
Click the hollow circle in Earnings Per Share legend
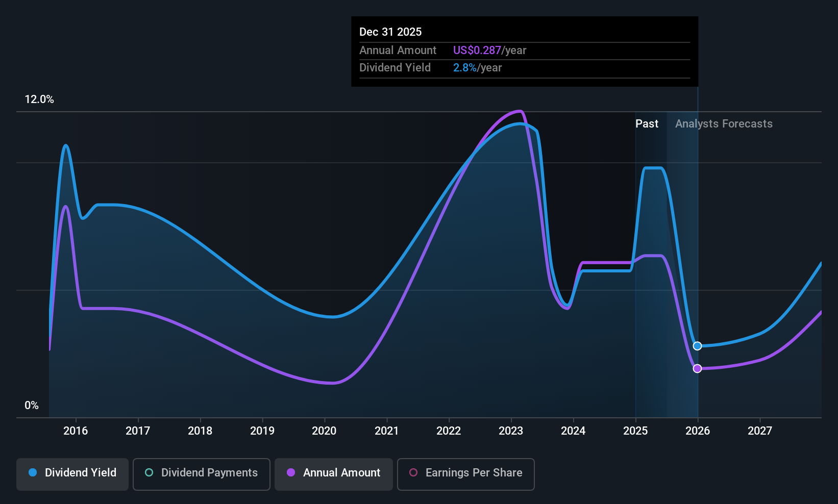(413, 472)
